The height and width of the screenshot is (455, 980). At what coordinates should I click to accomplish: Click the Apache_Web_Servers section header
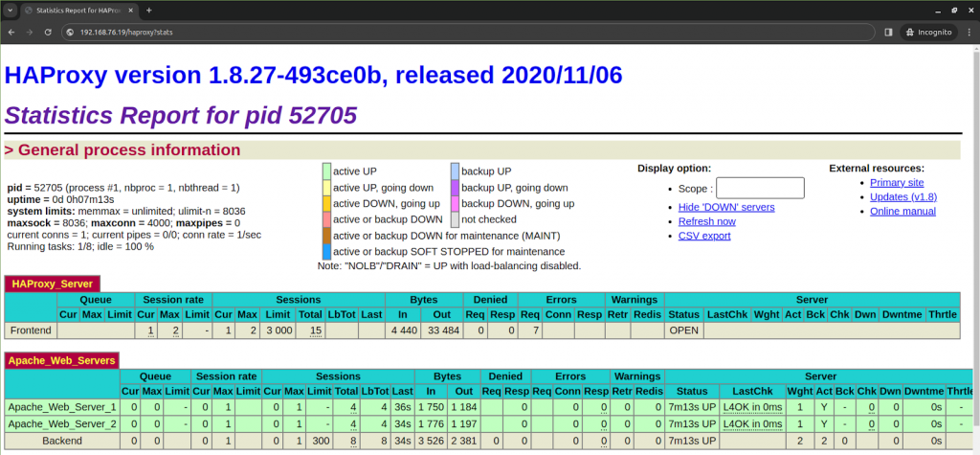(61, 360)
